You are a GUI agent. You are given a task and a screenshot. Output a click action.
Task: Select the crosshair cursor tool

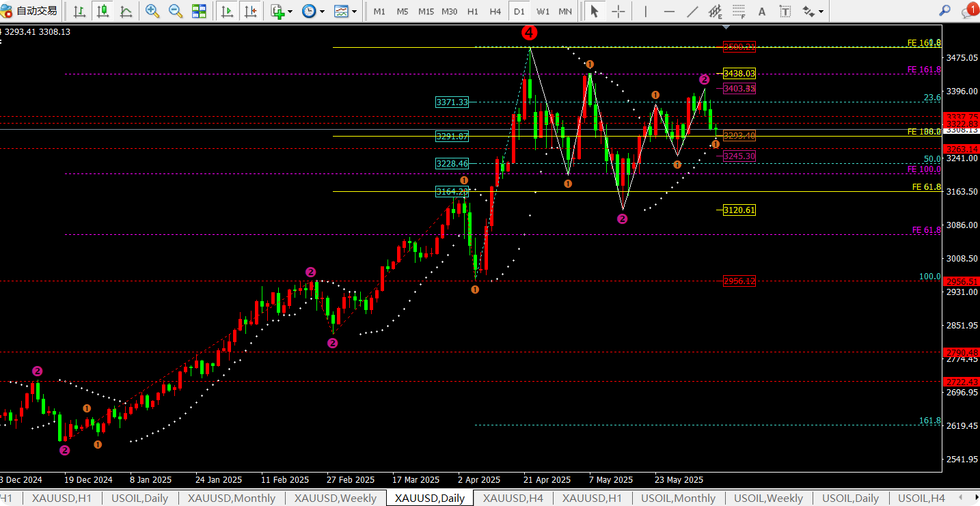[x=618, y=11]
